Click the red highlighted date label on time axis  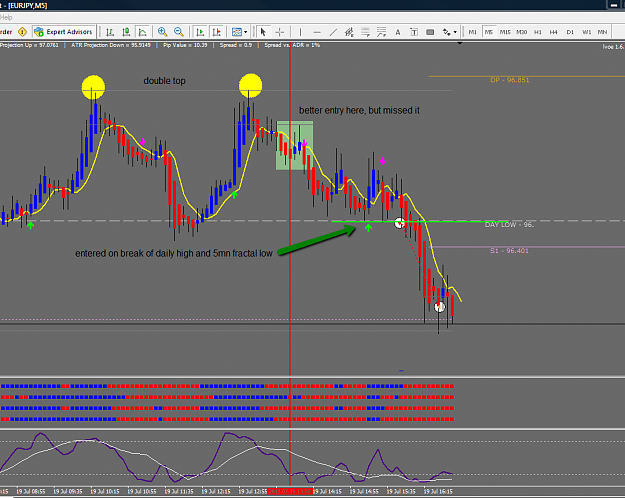click(290, 491)
